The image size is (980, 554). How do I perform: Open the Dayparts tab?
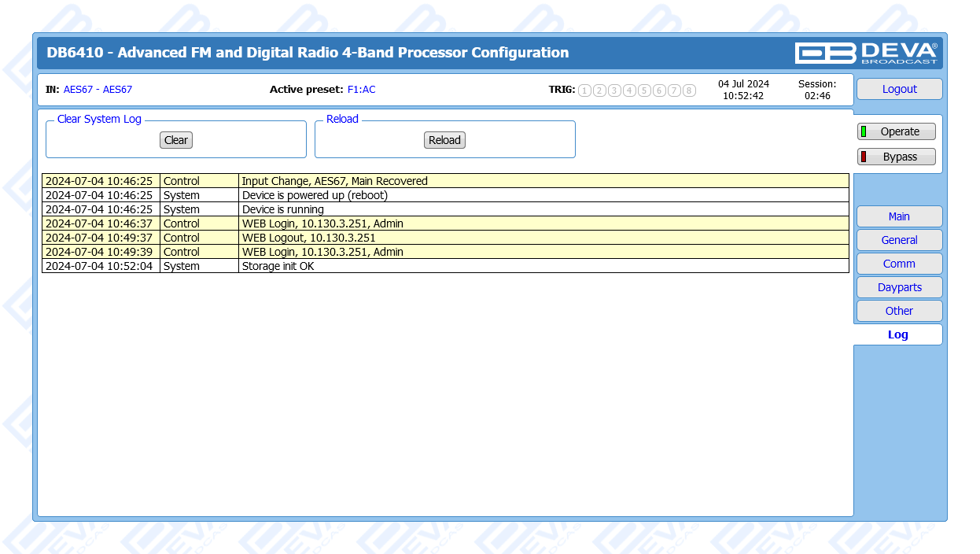click(x=899, y=287)
